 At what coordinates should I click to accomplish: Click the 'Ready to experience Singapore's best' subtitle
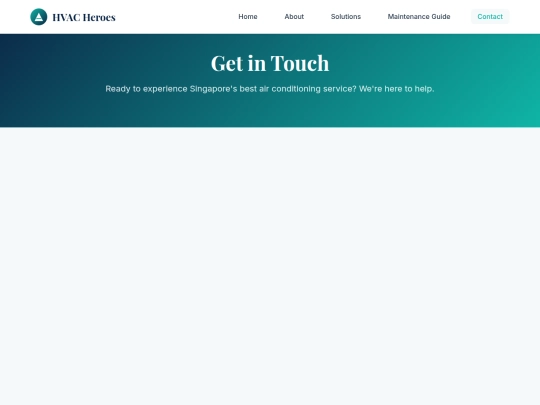click(270, 89)
